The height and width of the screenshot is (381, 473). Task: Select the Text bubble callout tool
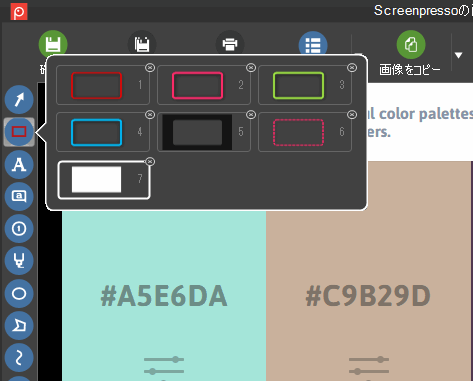click(x=19, y=196)
